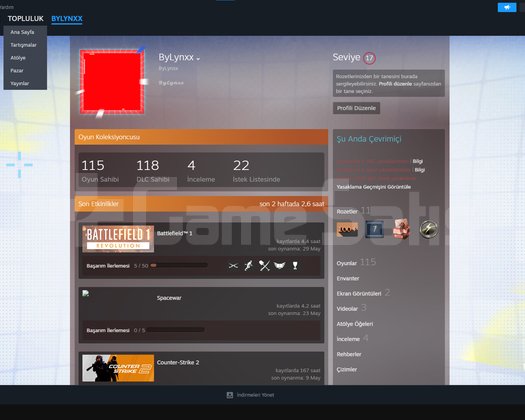Click the running soldier achievement icon
The height and width of the screenshot is (420, 525).
[x=248, y=266]
